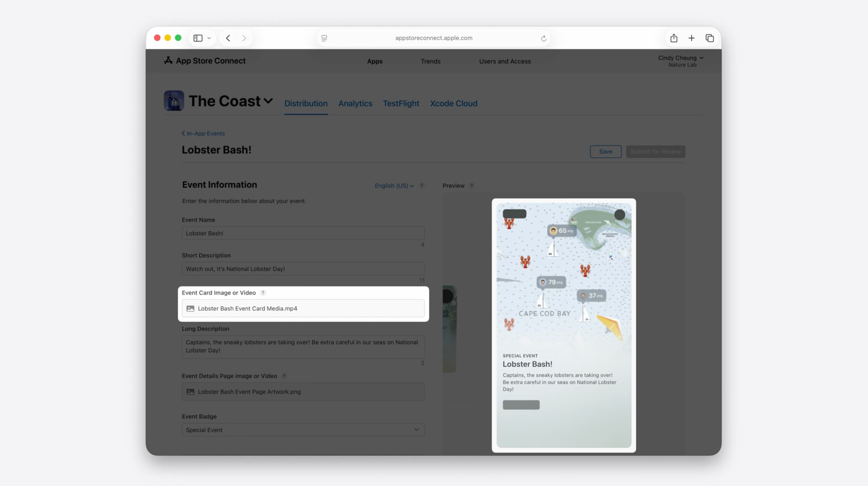Click the help icon beside Event Card Image
Image resolution: width=868 pixels, height=486 pixels.
coord(263,293)
